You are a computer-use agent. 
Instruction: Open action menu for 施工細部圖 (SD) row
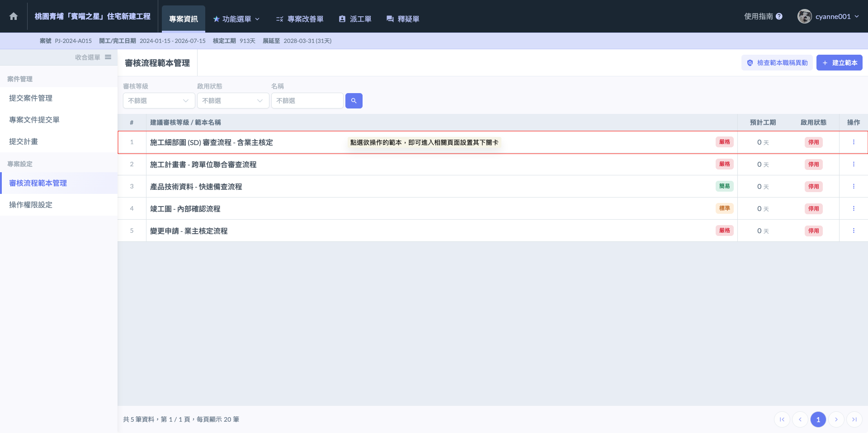tap(854, 142)
